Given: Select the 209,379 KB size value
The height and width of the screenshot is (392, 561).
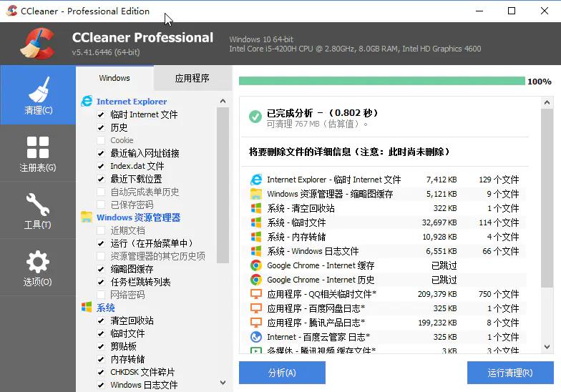Looking at the screenshot, I should click(x=437, y=294).
